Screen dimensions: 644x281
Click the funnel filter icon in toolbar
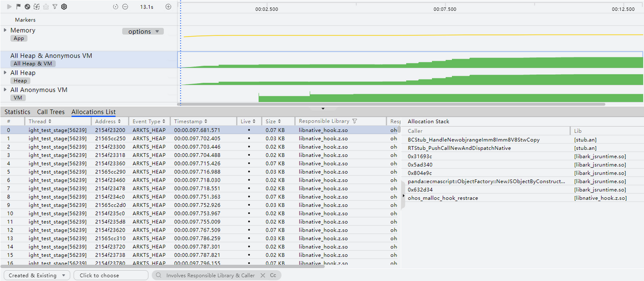click(55, 6)
